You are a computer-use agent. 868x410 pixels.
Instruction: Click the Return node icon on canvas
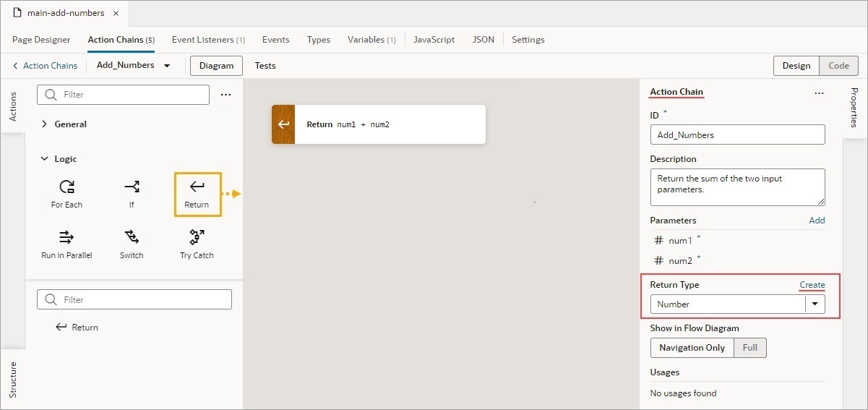tap(283, 124)
